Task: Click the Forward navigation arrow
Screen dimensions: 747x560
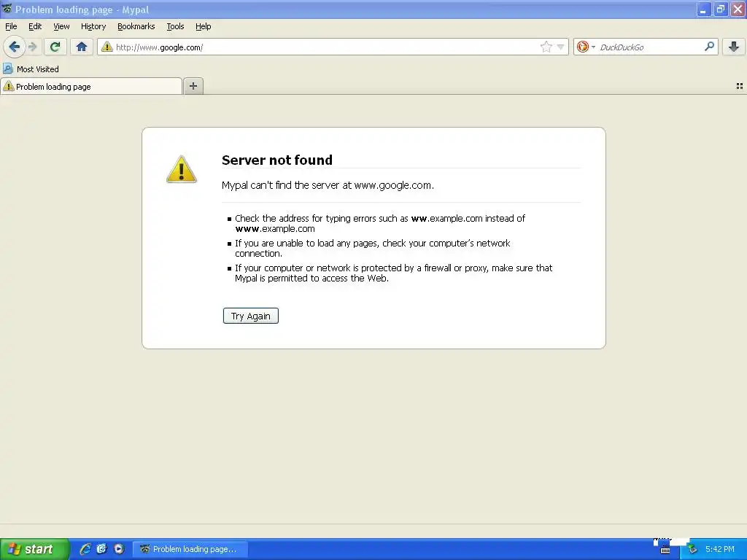Action: click(32, 47)
